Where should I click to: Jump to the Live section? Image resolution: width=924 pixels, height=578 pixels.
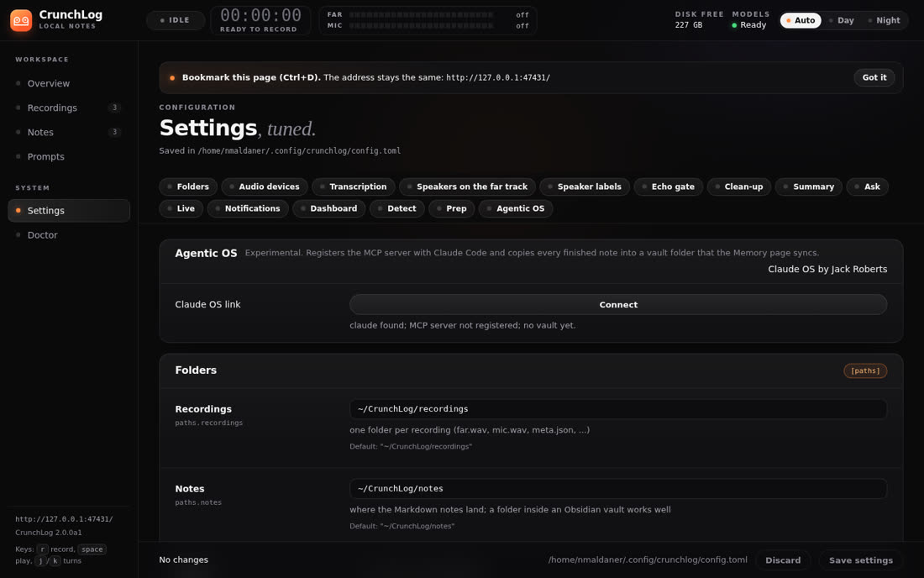[x=181, y=208]
